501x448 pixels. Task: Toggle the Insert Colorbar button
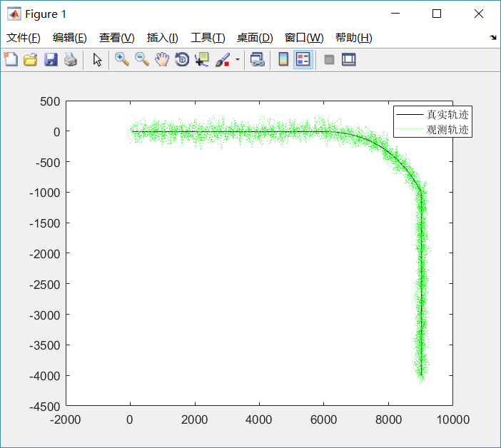tap(283, 60)
